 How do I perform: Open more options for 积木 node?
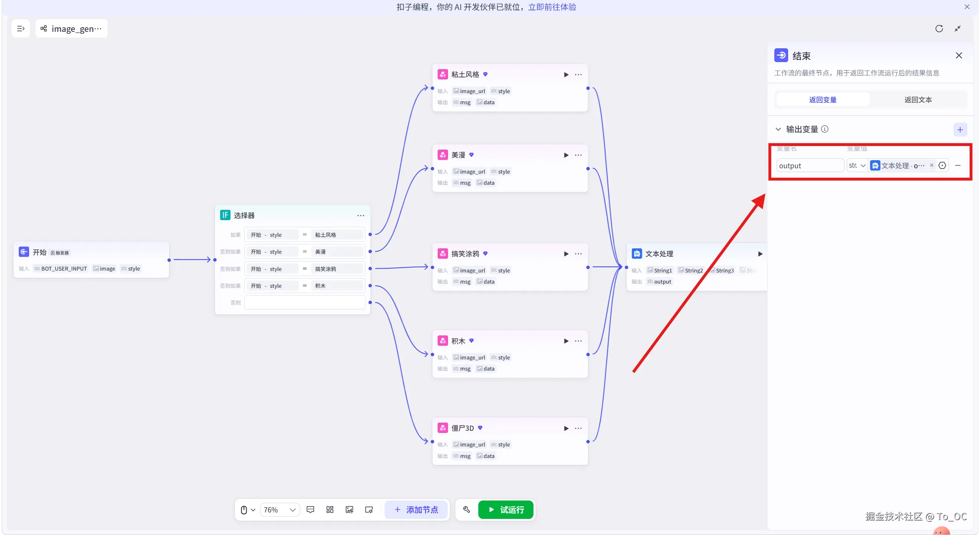578,341
